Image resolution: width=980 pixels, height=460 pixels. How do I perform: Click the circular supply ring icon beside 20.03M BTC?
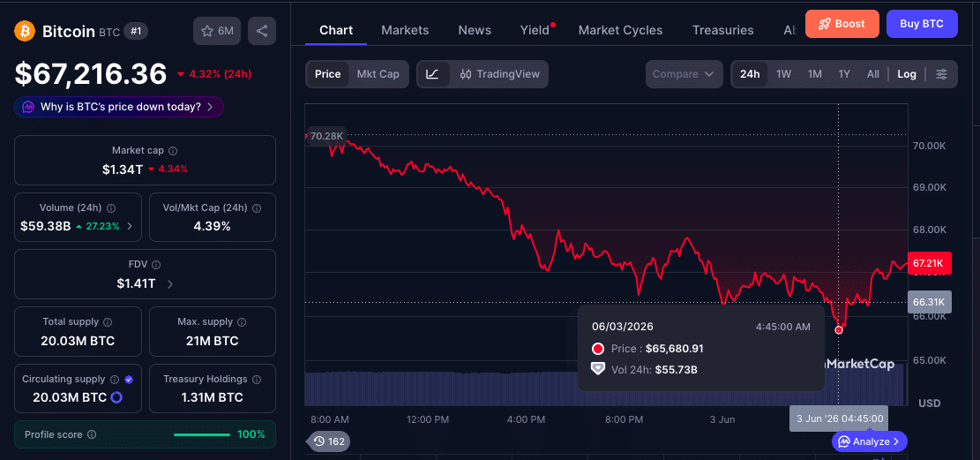point(116,397)
